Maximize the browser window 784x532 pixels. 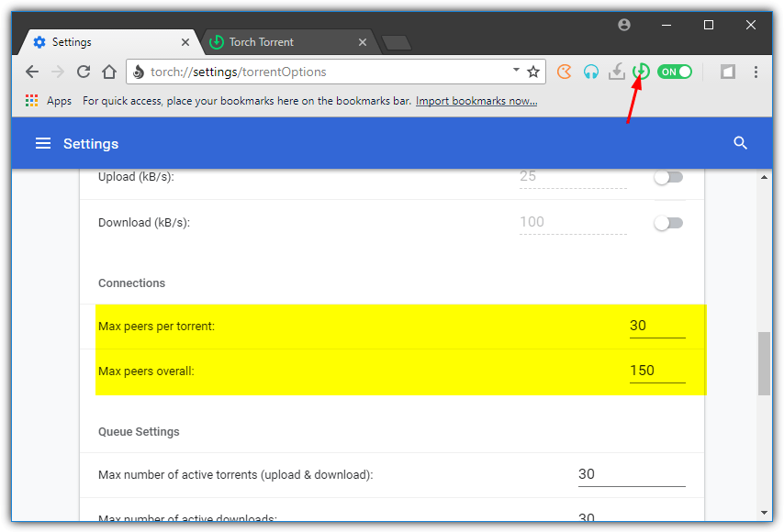(709, 25)
